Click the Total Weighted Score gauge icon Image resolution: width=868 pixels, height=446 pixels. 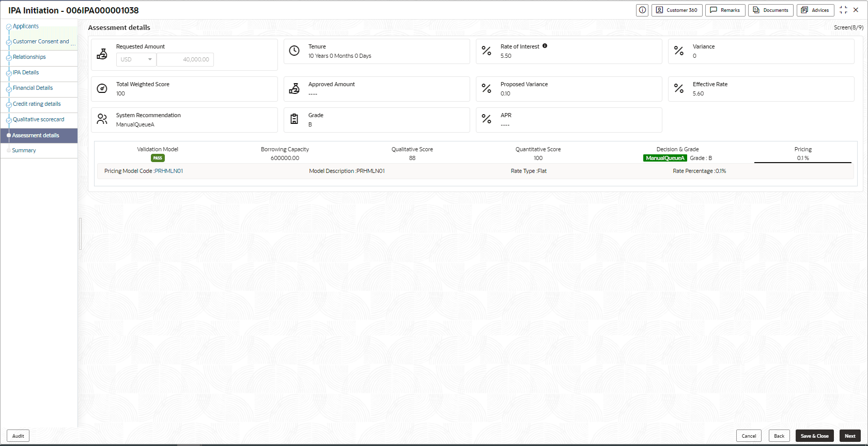point(102,88)
